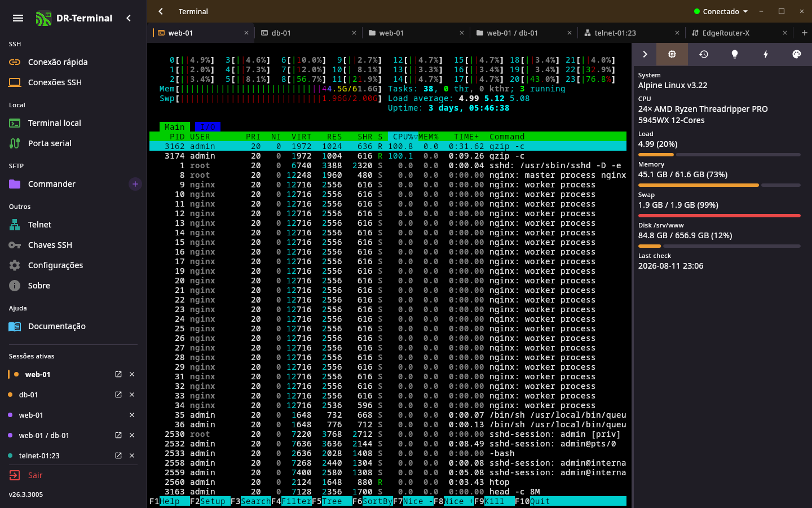Add a new Commander with plus button
This screenshot has height=508, width=812.
tap(135, 184)
